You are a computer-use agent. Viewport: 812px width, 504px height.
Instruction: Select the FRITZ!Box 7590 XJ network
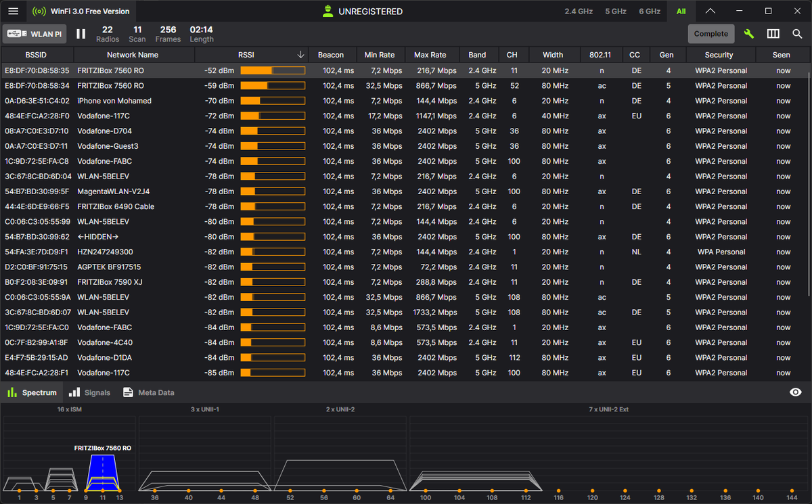[405, 282]
